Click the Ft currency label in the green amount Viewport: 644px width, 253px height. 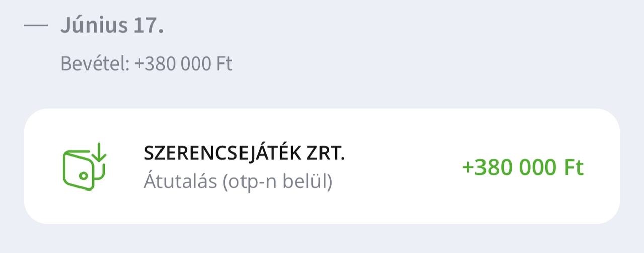pos(574,167)
